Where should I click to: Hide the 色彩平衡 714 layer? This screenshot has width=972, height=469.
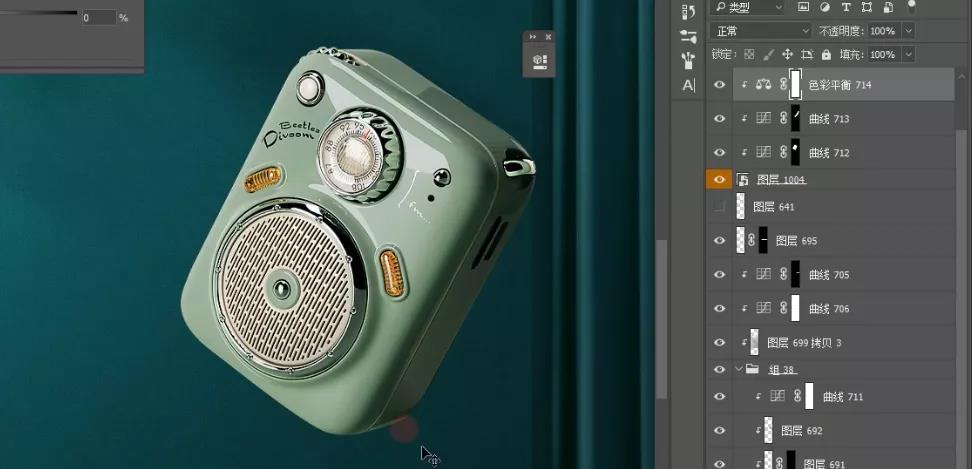pos(720,85)
